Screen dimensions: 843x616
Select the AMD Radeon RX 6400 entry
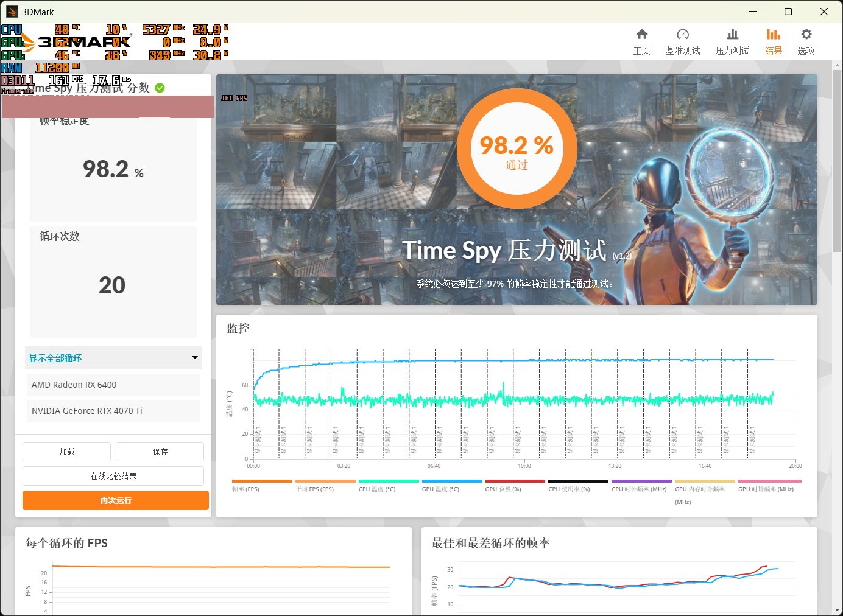pyautogui.click(x=113, y=385)
